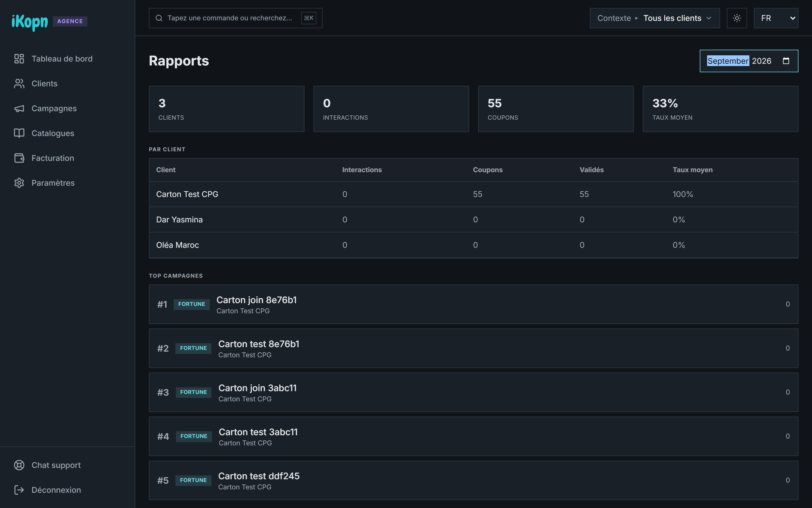The image size is (812, 508).
Task: Open campaign Carton join 8e76b1
Action: (x=473, y=305)
